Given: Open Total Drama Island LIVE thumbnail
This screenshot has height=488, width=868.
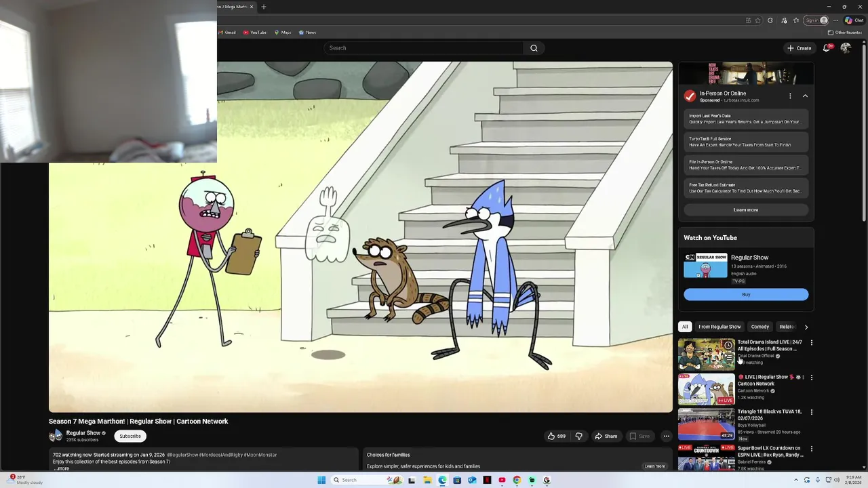Looking at the screenshot, I should (x=707, y=353).
